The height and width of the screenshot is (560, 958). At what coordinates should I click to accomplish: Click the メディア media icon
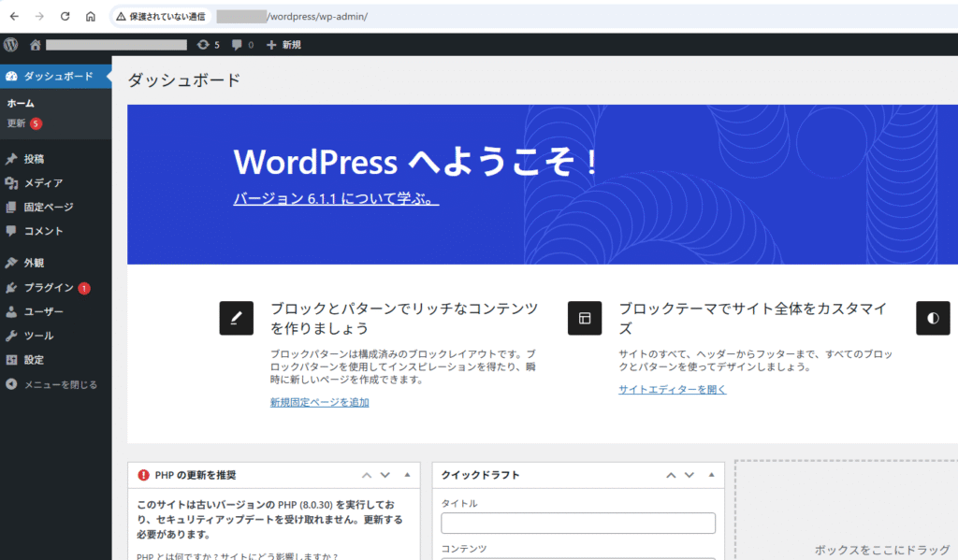(11, 182)
